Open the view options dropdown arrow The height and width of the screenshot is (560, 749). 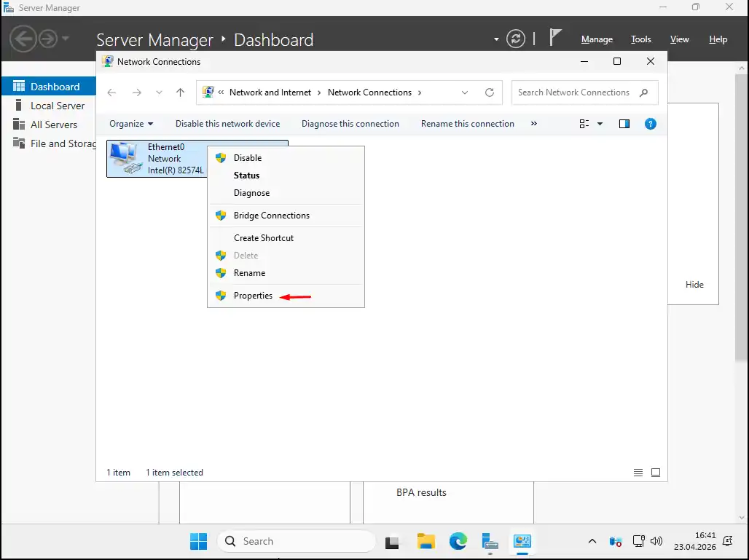(x=600, y=124)
